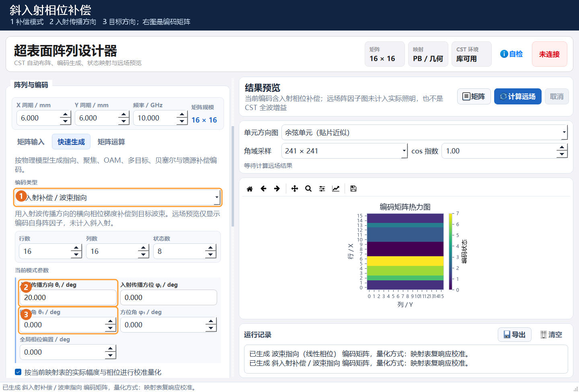Click the incident angle θᵢ field
Image resolution: width=579 pixels, height=392 pixels.
(x=68, y=298)
